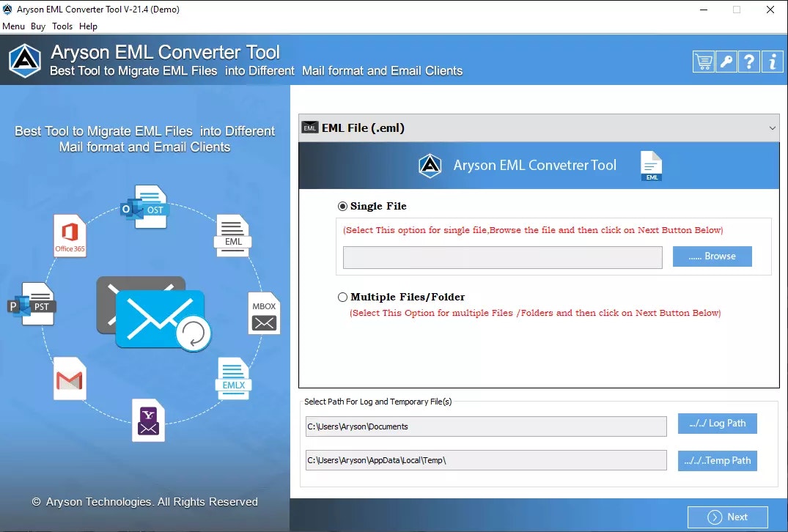Screen dimensions: 788x532
Task: Minimize the application window
Action: pyautogui.click(x=704, y=10)
